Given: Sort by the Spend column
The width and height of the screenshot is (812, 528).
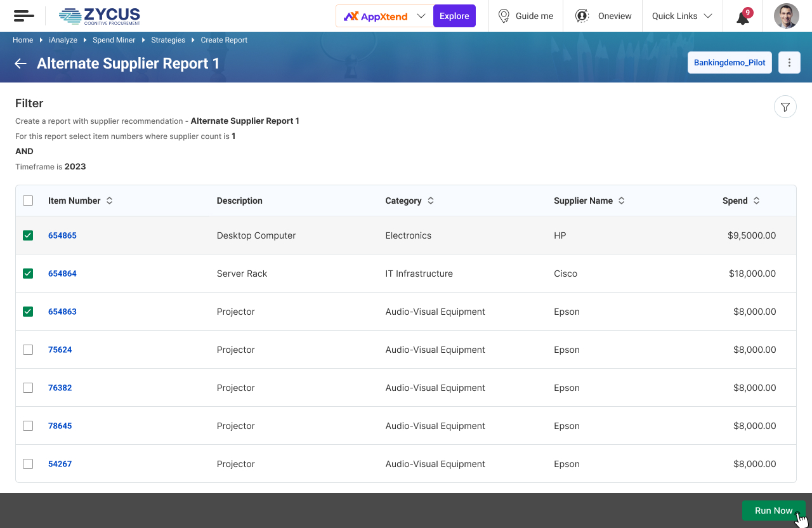Looking at the screenshot, I should 756,201.
